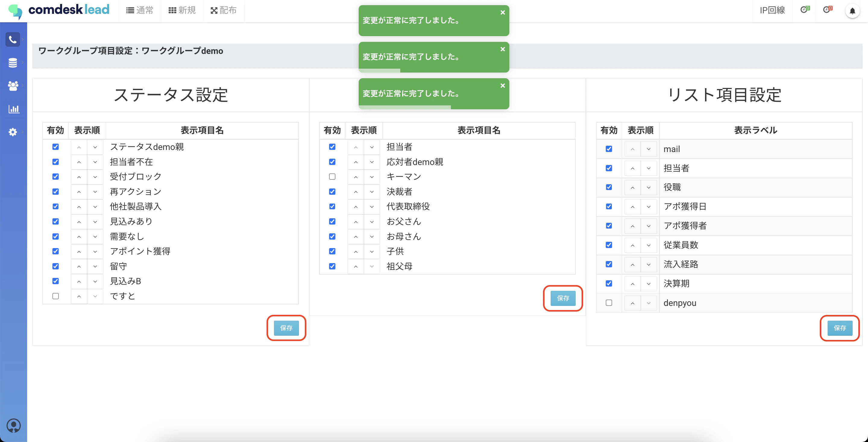Move 決裁者 up in the order
Viewport: 868px width, 442px height.
point(356,192)
